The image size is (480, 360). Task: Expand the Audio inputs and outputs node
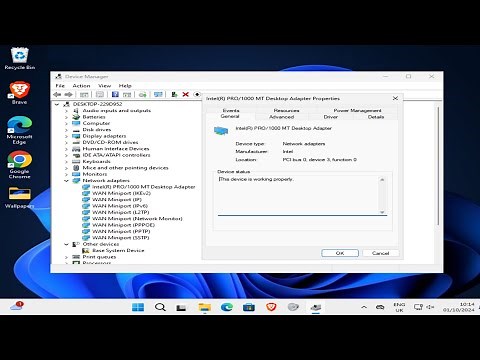(x=66, y=111)
